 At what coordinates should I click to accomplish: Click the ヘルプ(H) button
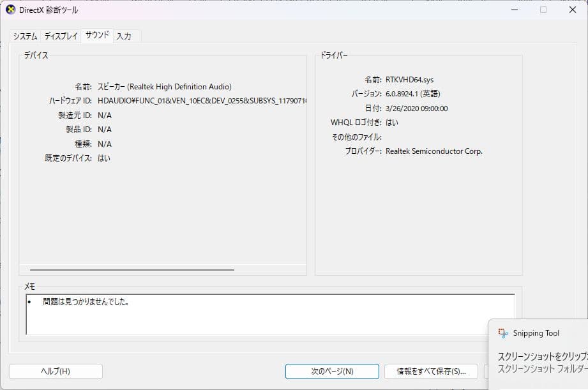(x=56, y=371)
